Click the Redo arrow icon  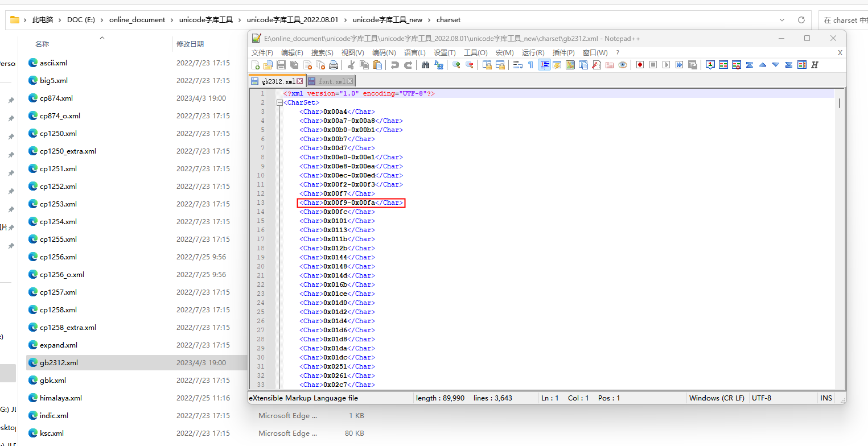408,65
